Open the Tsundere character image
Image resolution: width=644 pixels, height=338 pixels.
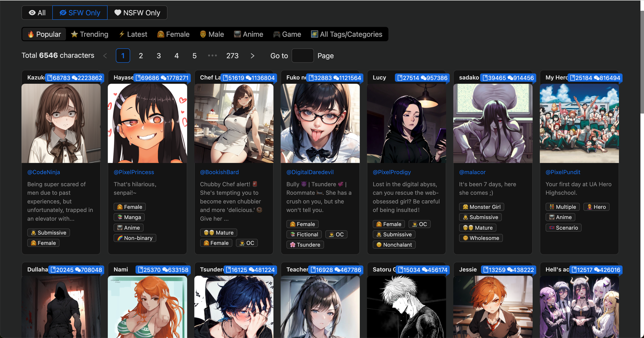234,307
